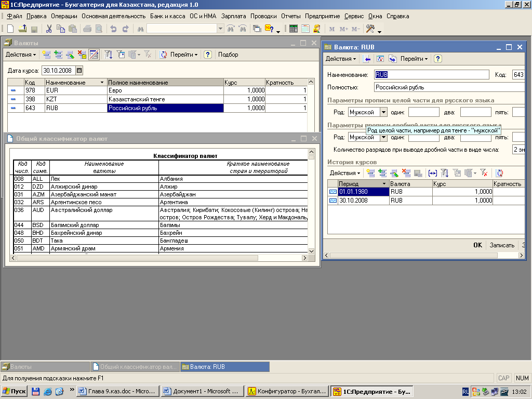The height and width of the screenshot is (399, 532).
Task: Open Перейти dropdown in Валюта: RUB window
Action: (414, 59)
